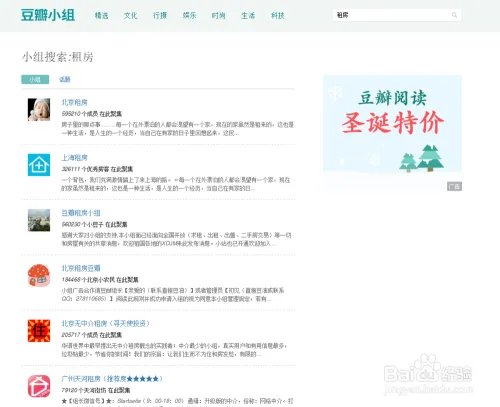Open the 上海租房 group link
The width and height of the screenshot is (500, 407).
tap(75, 158)
